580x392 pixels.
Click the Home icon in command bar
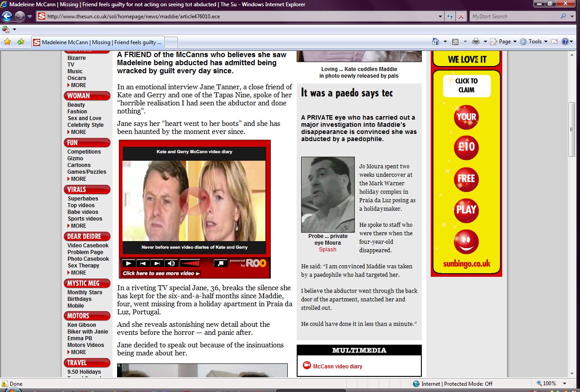pos(436,42)
